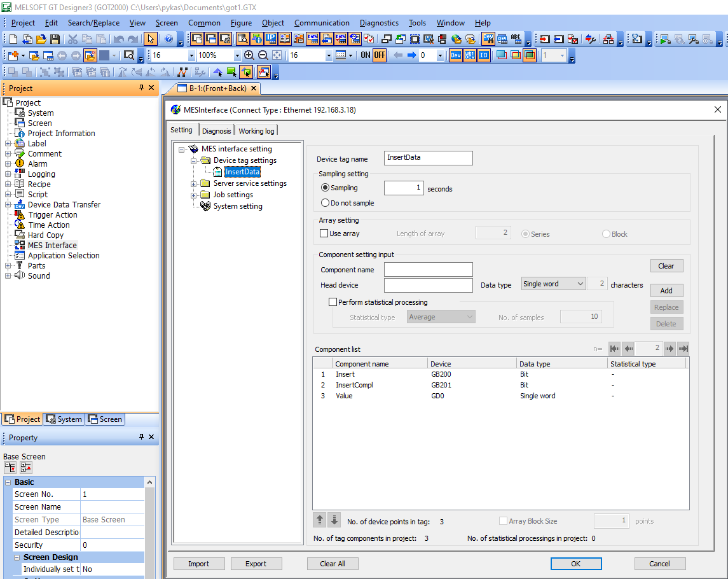The width and height of the screenshot is (728, 579).
Task: Click the OFF device state toolbar button
Action: coord(380,55)
